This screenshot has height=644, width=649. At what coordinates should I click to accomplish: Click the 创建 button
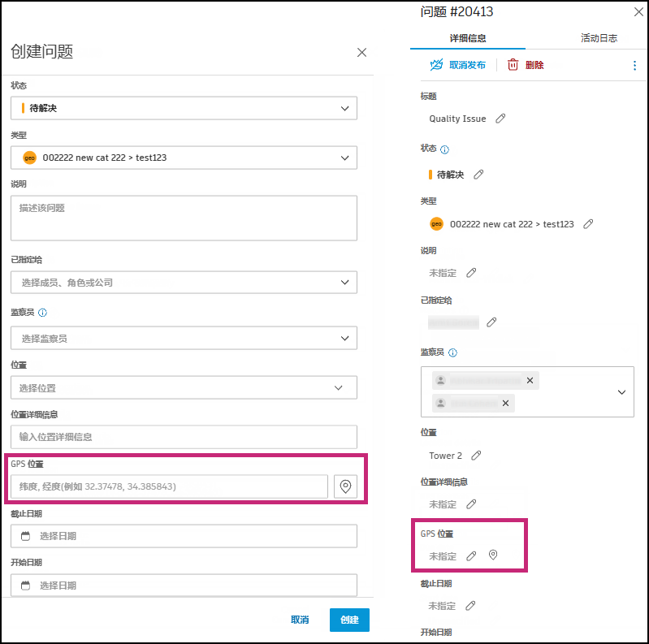click(x=349, y=620)
